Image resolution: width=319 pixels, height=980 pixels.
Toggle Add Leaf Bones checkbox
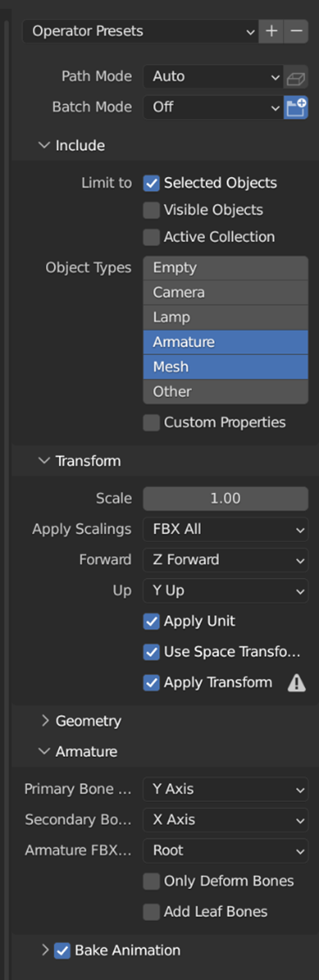click(x=151, y=912)
